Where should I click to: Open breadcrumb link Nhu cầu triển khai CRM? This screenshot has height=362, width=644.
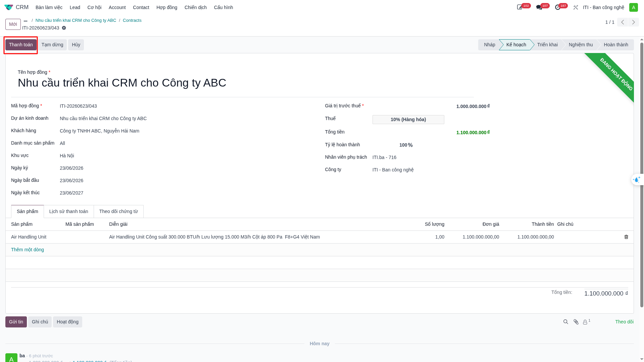pos(76,20)
